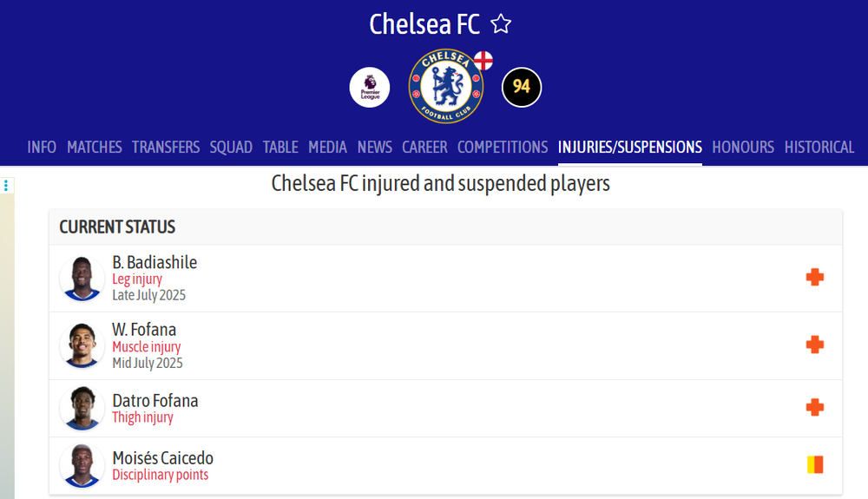Screen dimensions: 868x499
Task: Favorite Chelsea FC with the star icon
Action: pyautogui.click(x=501, y=23)
